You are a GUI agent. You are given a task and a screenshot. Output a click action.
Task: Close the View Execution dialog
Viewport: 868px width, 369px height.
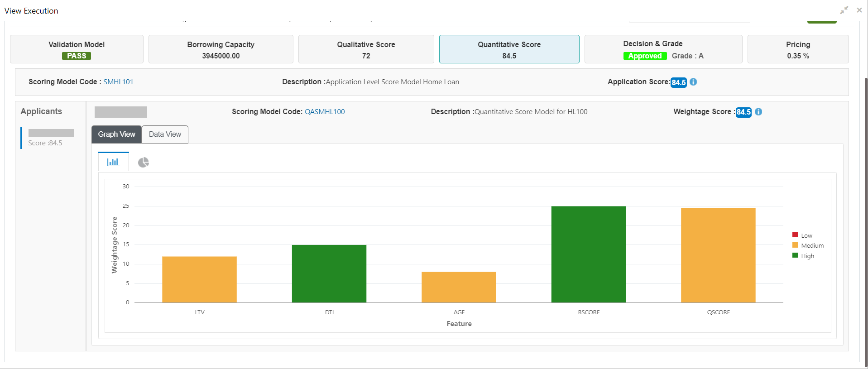[859, 10]
